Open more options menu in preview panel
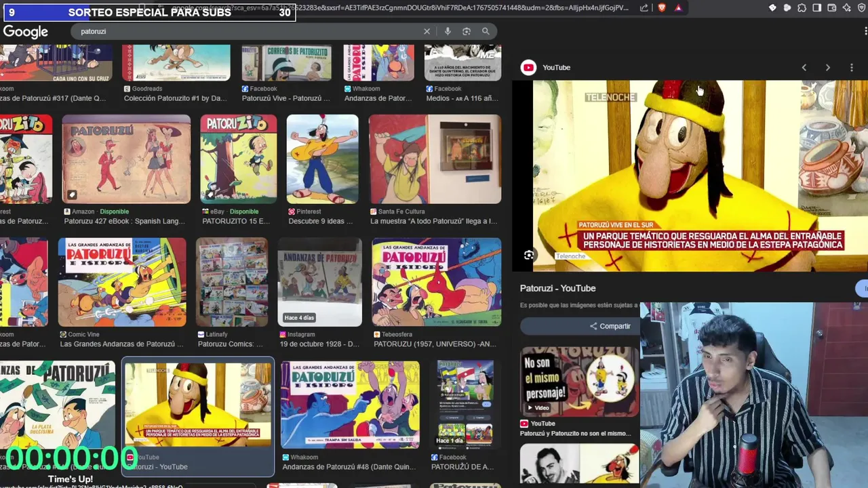This screenshot has width=868, height=488. click(852, 67)
